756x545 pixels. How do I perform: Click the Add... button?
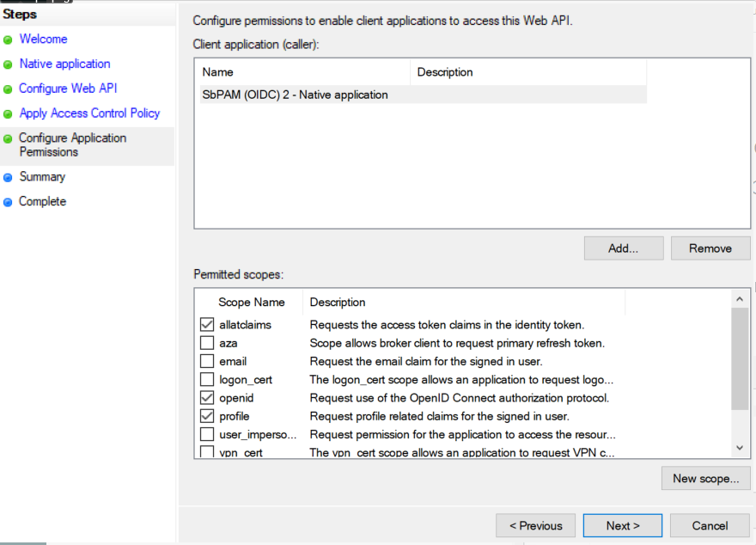623,248
